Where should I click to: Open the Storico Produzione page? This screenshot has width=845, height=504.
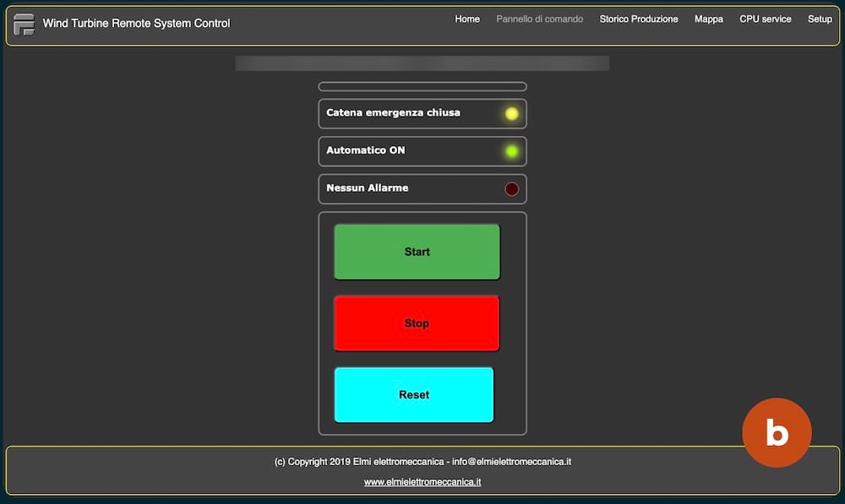[639, 19]
